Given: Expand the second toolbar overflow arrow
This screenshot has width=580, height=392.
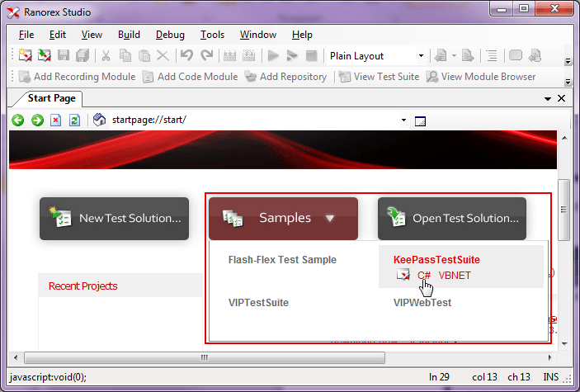Looking at the screenshot, I should (568, 82).
